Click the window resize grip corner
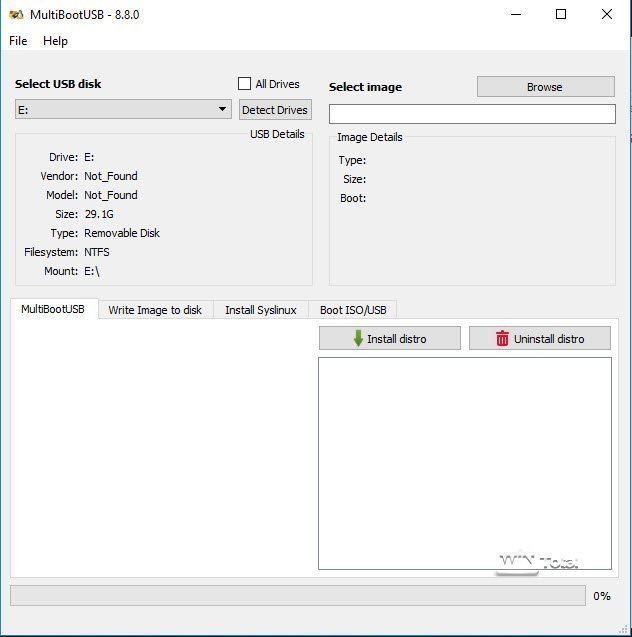Image resolution: width=632 pixels, height=637 pixels. [622, 628]
